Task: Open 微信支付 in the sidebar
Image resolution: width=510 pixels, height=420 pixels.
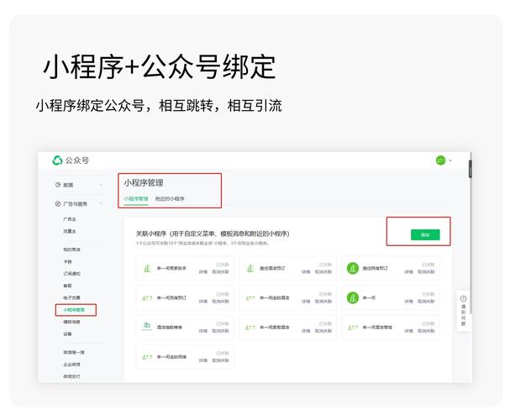Action: 72,376
